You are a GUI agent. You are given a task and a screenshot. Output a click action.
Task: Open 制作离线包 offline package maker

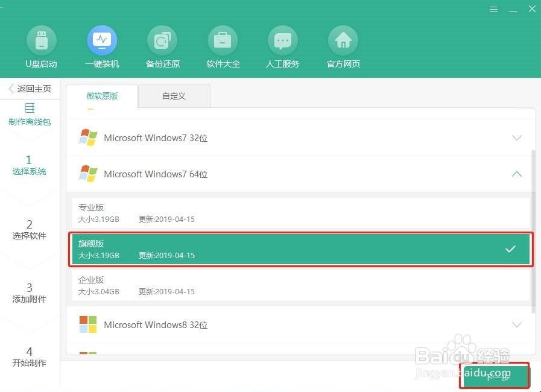30,115
